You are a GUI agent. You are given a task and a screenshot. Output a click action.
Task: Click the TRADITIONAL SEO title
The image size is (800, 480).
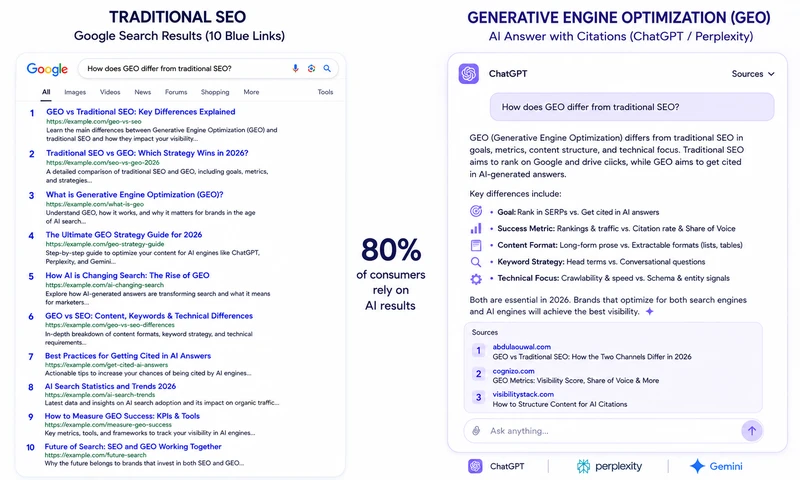pos(178,17)
